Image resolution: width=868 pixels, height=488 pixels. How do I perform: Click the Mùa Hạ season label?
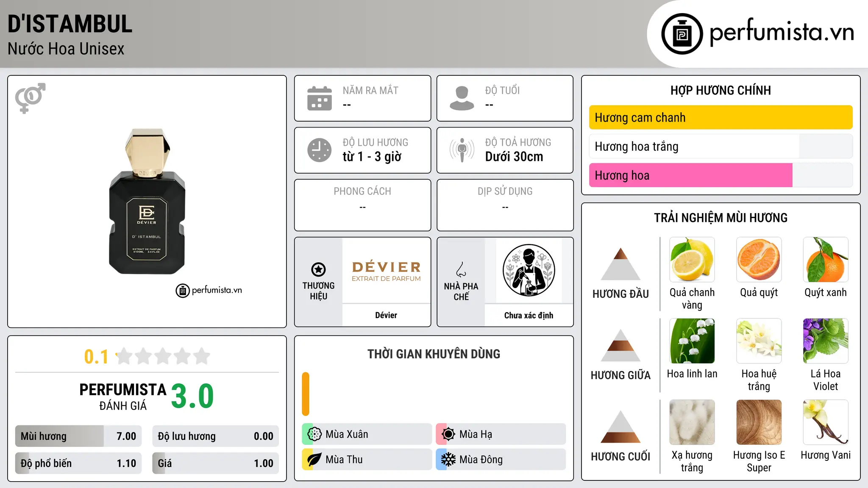pyautogui.click(x=476, y=434)
